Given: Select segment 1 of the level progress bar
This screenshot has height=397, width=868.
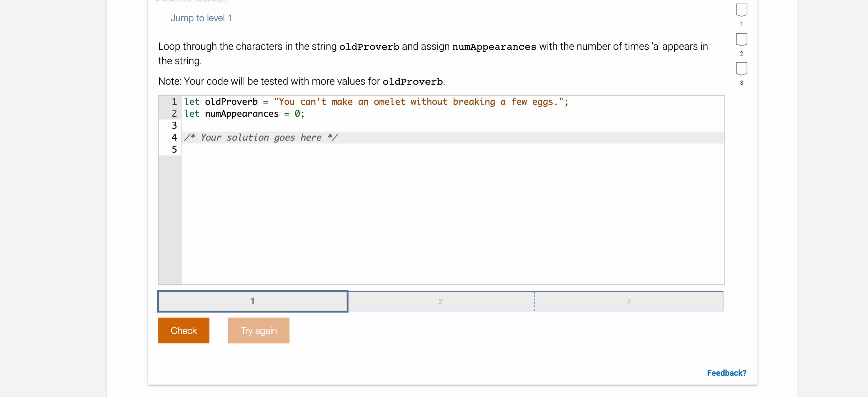Looking at the screenshot, I should click(252, 301).
